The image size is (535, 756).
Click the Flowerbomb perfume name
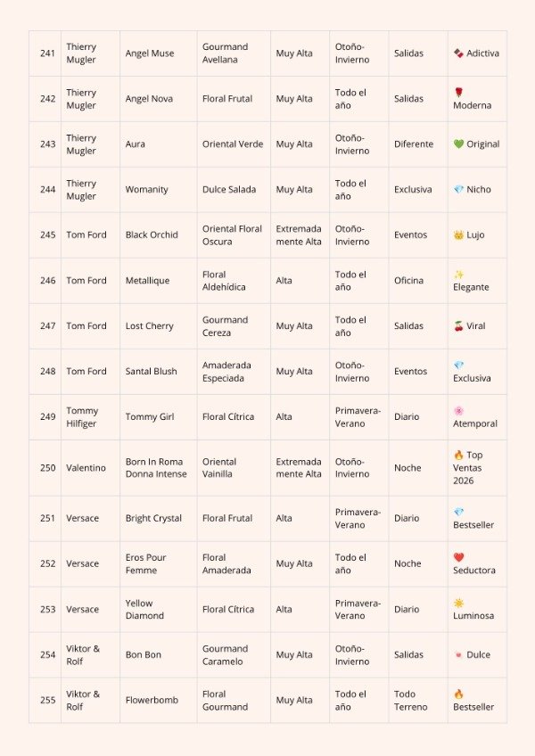click(x=152, y=700)
